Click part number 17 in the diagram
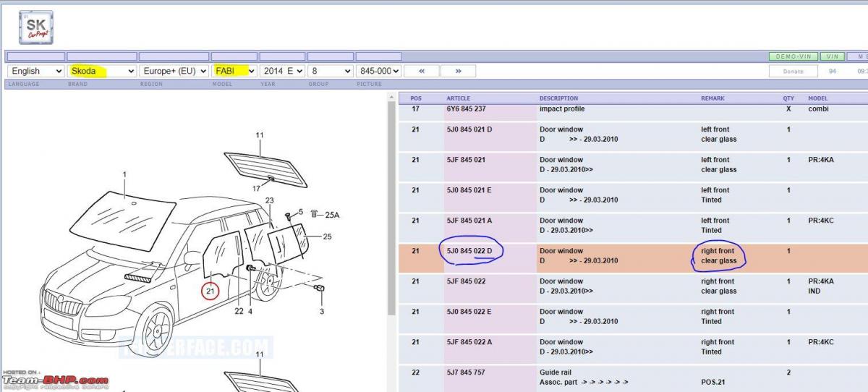 tap(256, 189)
